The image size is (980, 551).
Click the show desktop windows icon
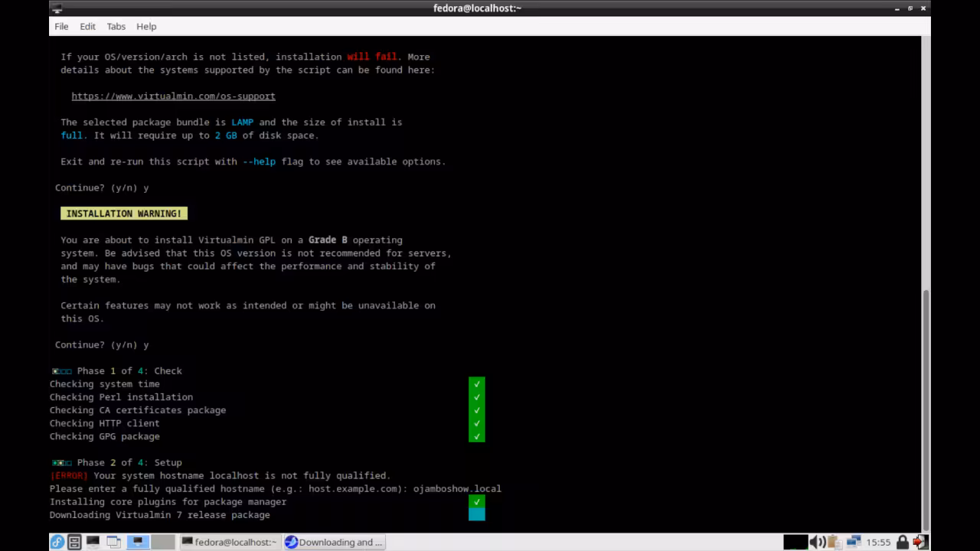click(x=113, y=542)
